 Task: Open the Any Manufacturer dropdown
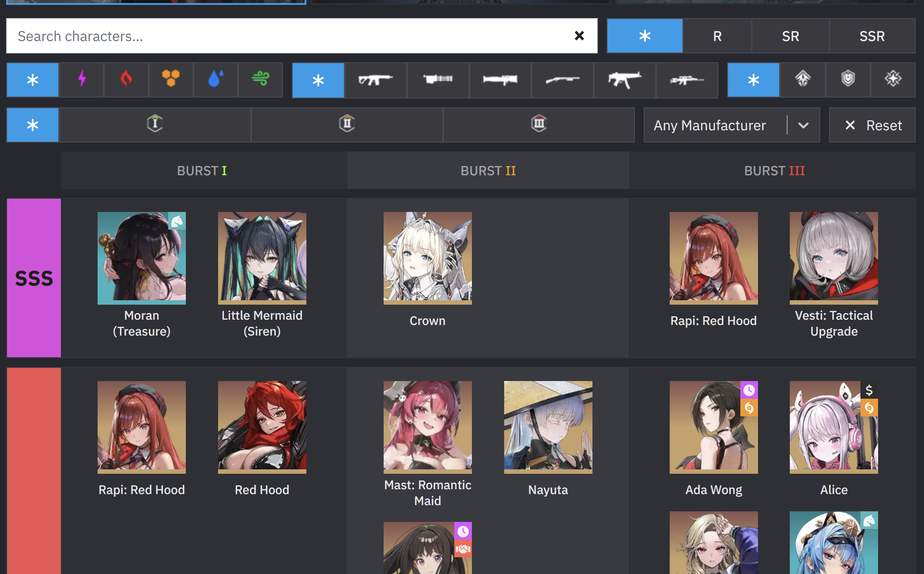pyautogui.click(x=710, y=125)
